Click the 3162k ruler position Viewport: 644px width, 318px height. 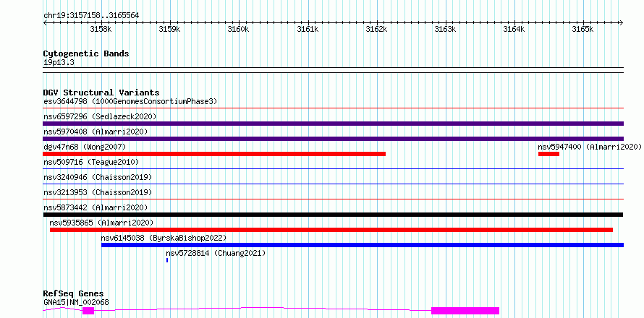click(x=376, y=29)
